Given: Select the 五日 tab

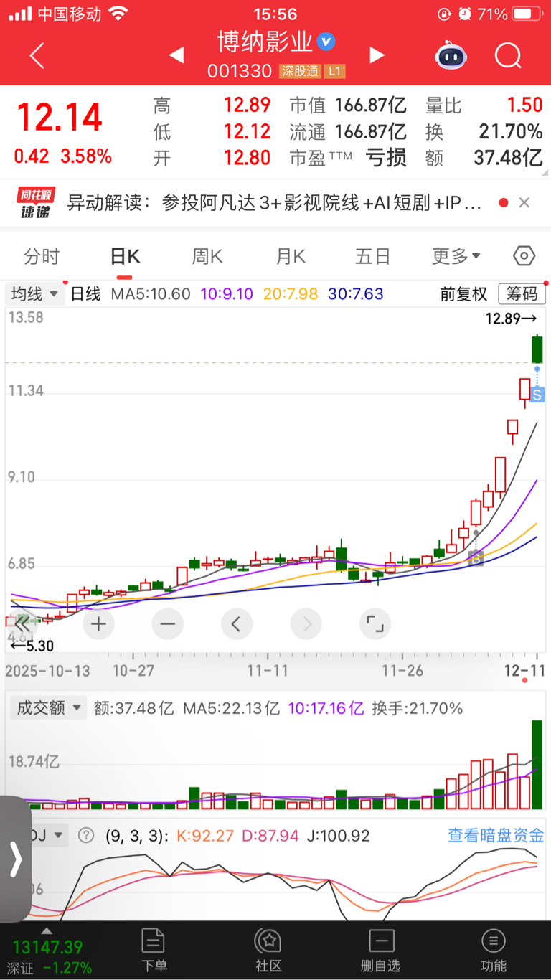Looking at the screenshot, I should pyautogui.click(x=373, y=256).
